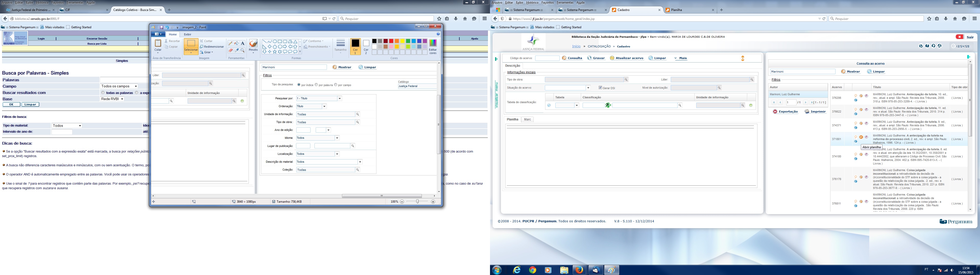Click the Início breadcrumb link
Viewport: 980px width, 275px height.
(x=576, y=46)
